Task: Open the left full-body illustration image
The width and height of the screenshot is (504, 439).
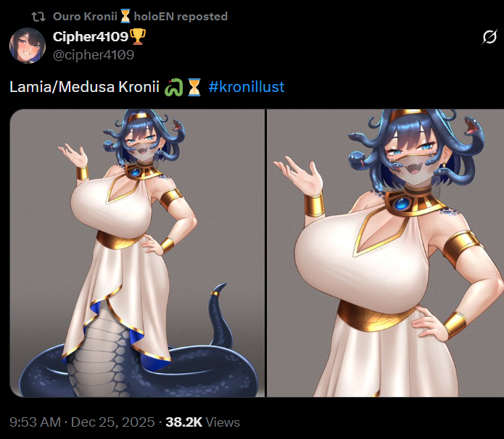Action: [137, 253]
